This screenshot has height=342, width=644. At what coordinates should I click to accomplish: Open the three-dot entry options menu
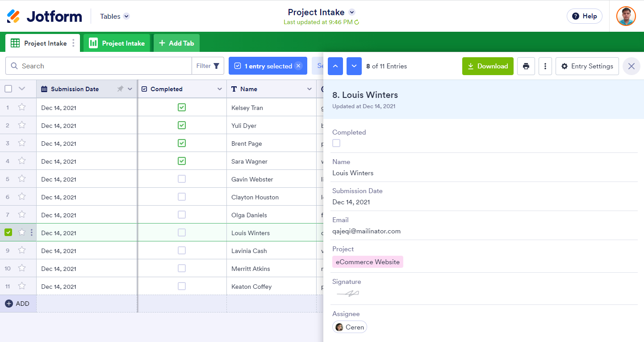(545, 66)
